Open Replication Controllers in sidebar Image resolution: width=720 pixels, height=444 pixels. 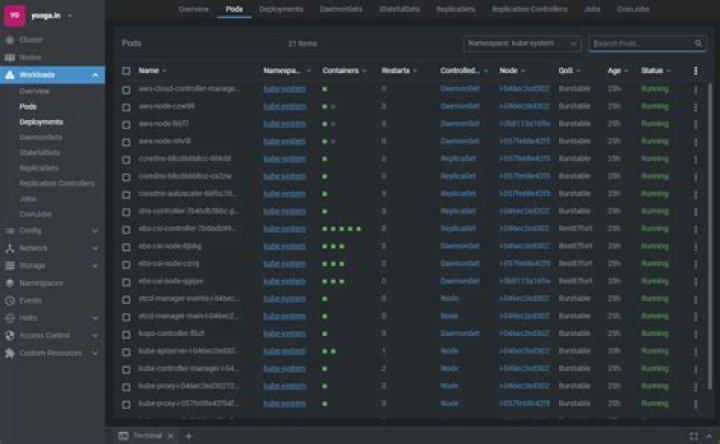56,184
